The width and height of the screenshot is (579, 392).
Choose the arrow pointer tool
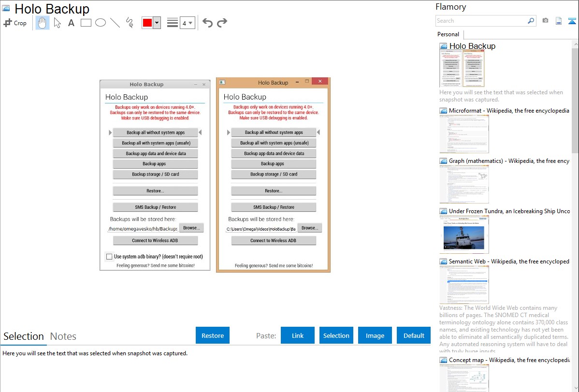click(57, 23)
